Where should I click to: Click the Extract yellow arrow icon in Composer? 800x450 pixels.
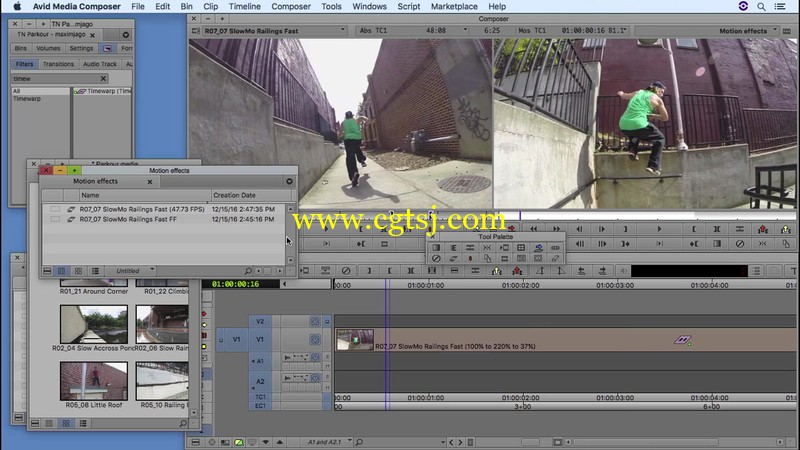(786, 229)
